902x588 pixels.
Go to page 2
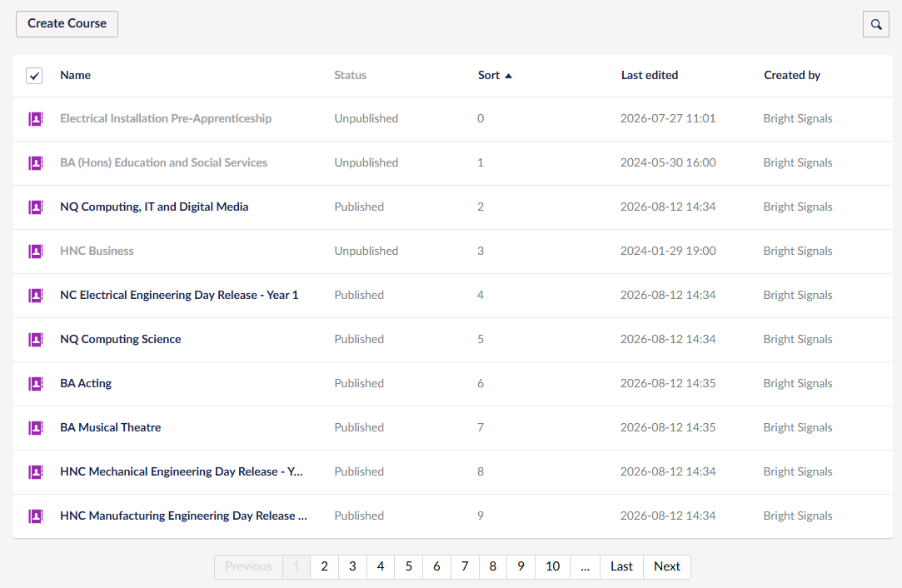(x=325, y=566)
